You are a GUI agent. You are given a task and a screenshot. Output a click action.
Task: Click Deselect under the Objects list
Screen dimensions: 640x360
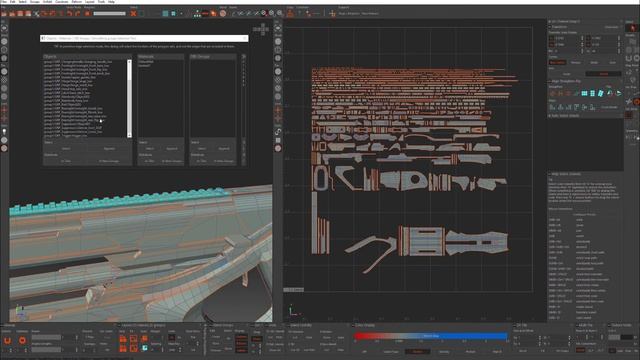point(109,149)
